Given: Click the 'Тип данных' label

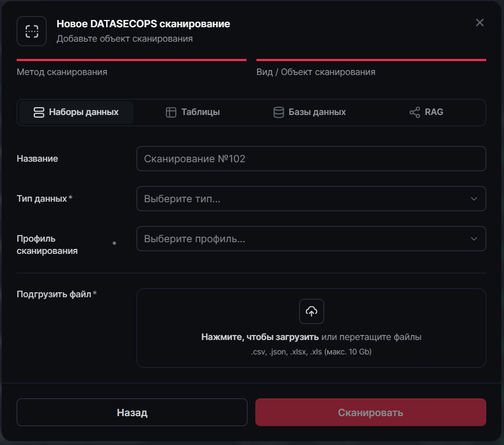Looking at the screenshot, I should tap(42, 198).
